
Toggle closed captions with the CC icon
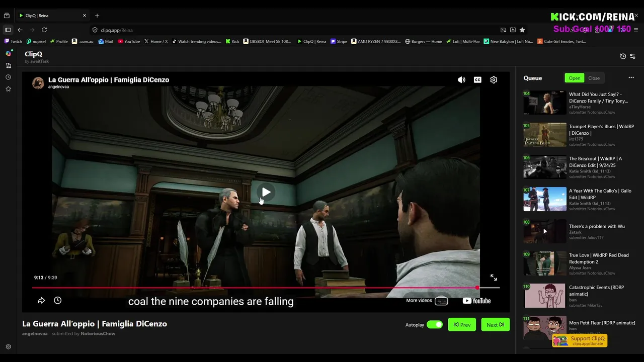tap(477, 80)
